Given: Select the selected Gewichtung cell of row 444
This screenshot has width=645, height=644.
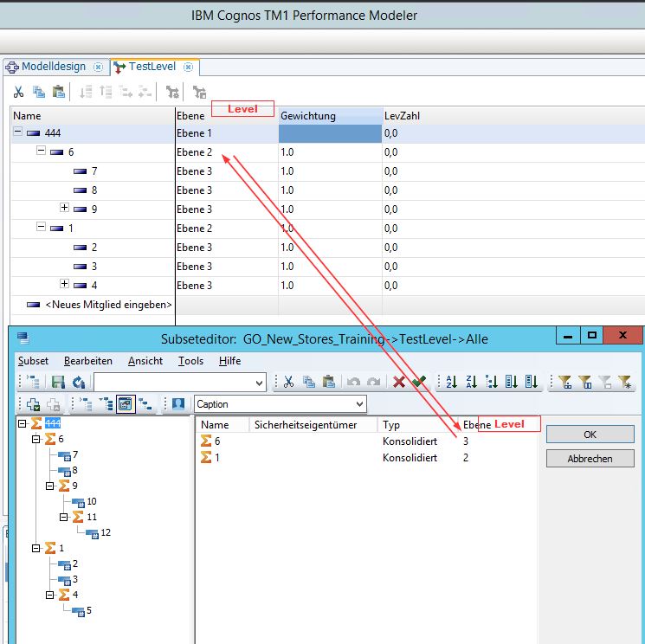Looking at the screenshot, I should [x=331, y=133].
